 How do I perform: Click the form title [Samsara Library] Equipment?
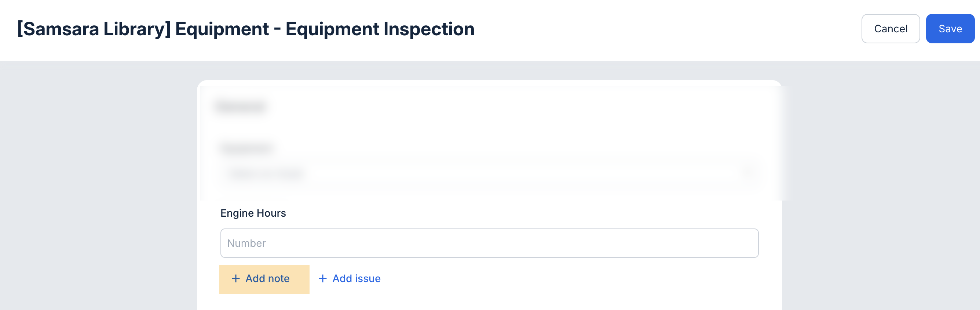pyautogui.click(x=245, y=28)
